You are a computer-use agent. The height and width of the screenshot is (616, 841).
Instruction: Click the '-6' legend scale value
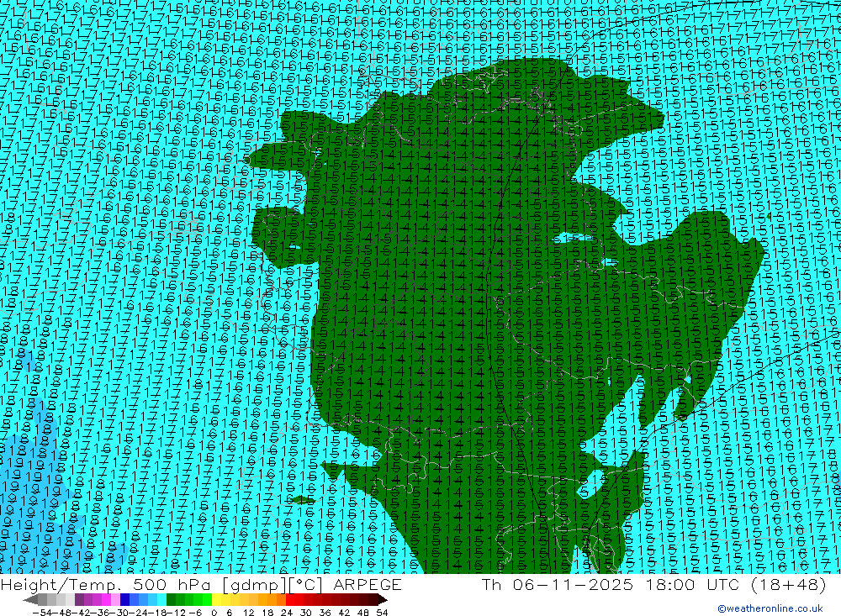(195, 613)
